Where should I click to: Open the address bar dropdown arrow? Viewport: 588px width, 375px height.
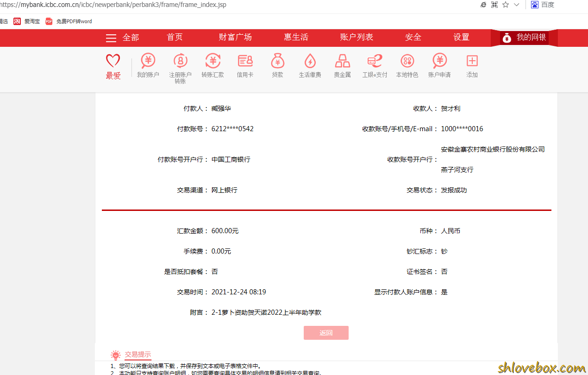pos(517,5)
